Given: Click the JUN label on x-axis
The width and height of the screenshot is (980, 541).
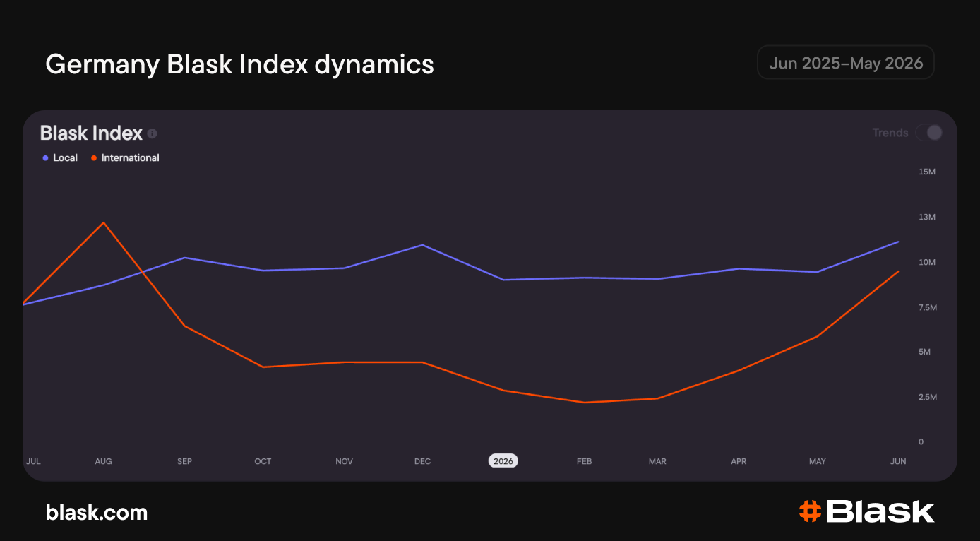Looking at the screenshot, I should (898, 461).
